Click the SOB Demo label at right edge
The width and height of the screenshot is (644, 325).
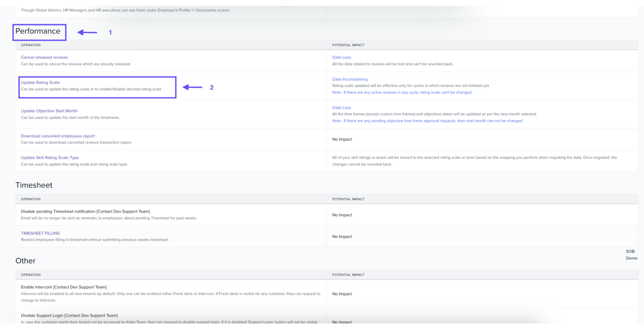point(631,255)
